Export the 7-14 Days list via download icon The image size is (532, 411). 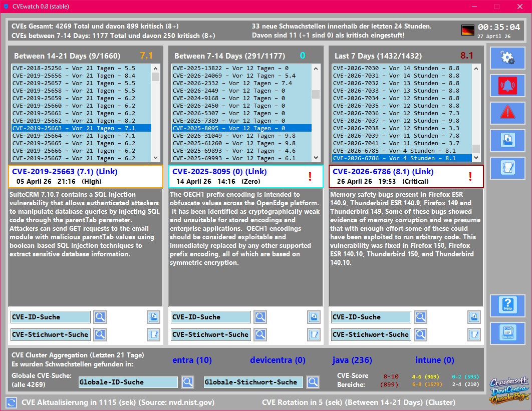point(314,317)
